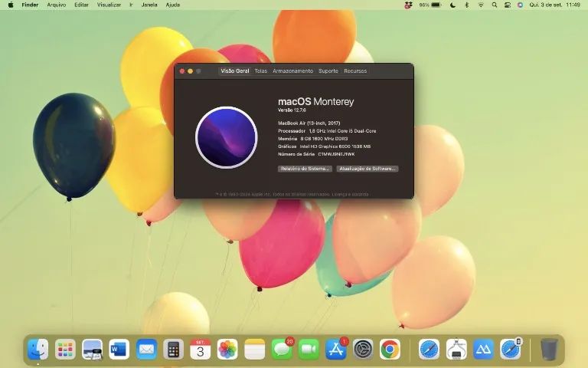The width and height of the screenshot is (588, 368).
Task: Open System Information chip icon in dock
Action: click(x=456, y=350)
